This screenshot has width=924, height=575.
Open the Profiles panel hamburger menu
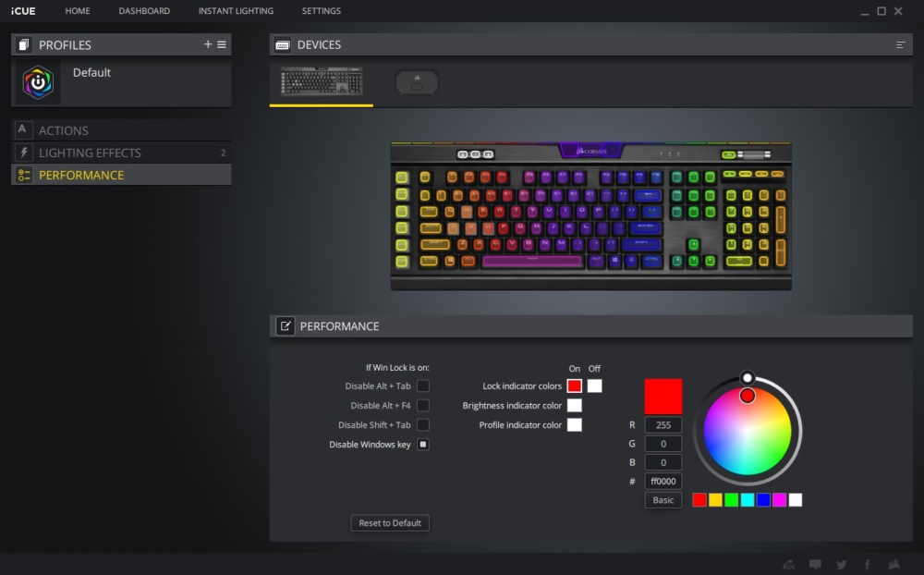pos(222,44)
